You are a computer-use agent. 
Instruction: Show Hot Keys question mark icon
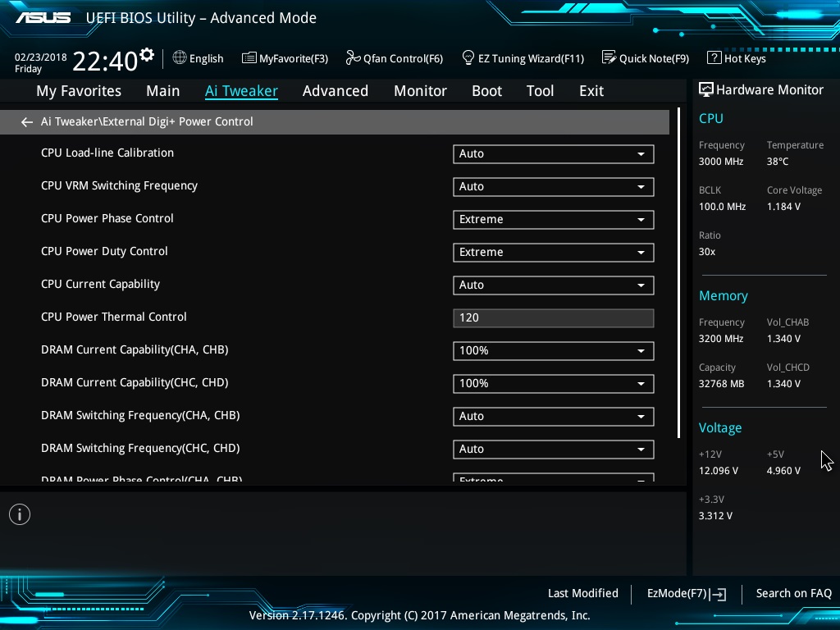click(x=714, y=58)
